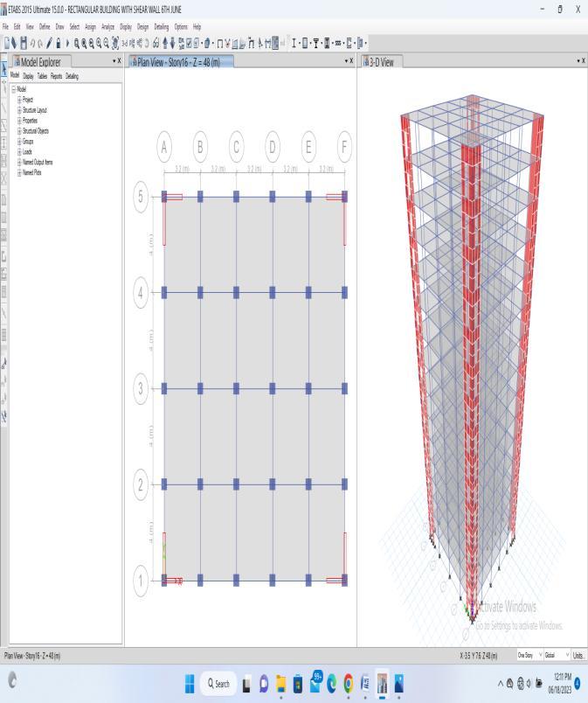This screenshot has height=703, width=588.
Task: Open File Explorer from taskbar
Action: coord(280,683)
